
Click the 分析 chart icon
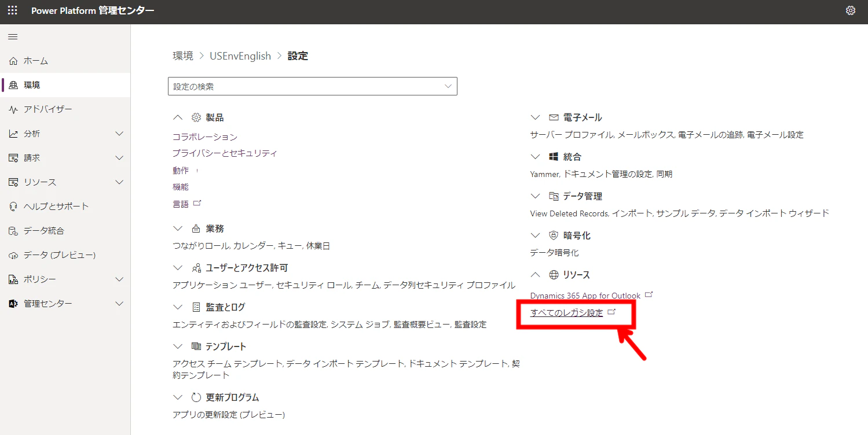tap(13, 134)
